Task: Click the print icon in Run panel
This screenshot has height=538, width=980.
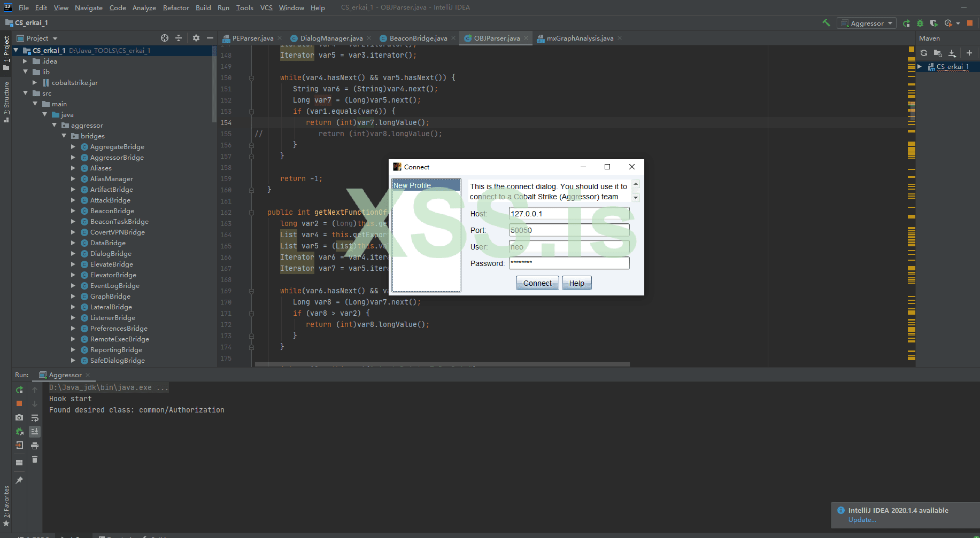Action: coord(35,446)
